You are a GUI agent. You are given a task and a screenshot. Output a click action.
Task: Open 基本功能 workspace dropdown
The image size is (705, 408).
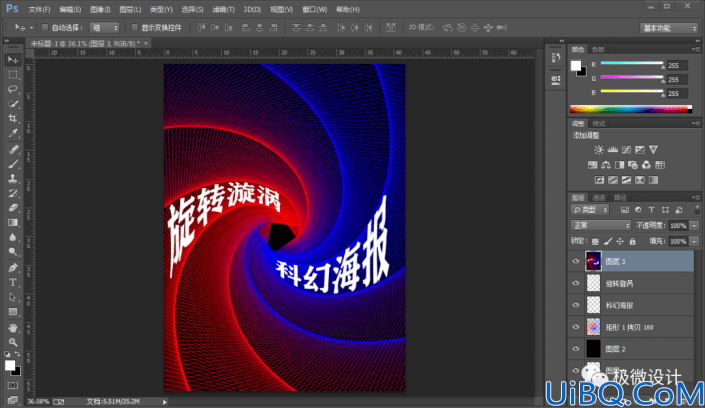669,28
